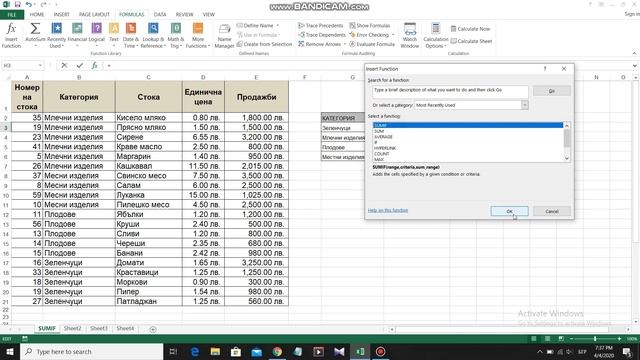
Task: Click the fx icon in formula bar
Action: point(94,65)
